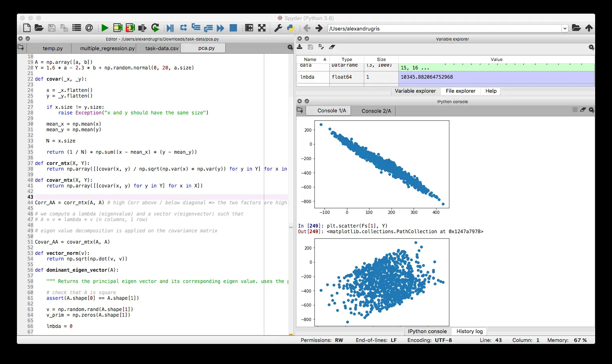Create a new file with toolbar icon
This screenshot has width=612, height=364.
(x=27, y=28)
